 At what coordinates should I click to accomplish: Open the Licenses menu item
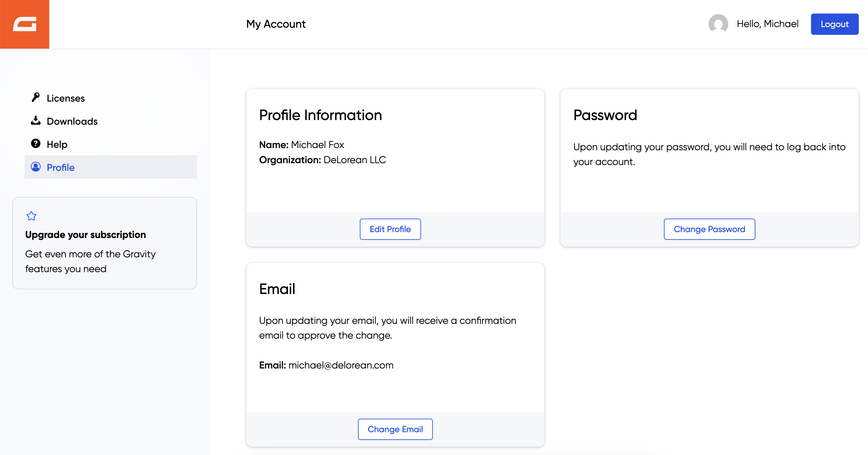(66, 99)
